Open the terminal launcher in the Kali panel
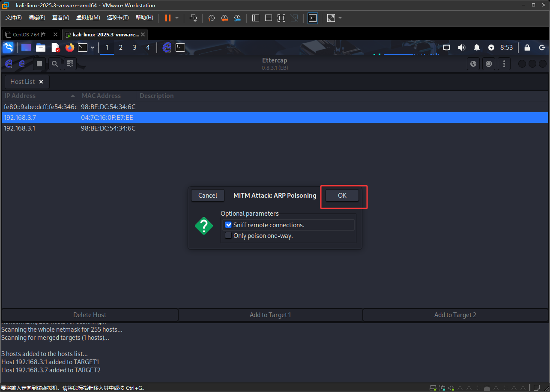This screenshot has width=550, height=392. click(83, 48)
